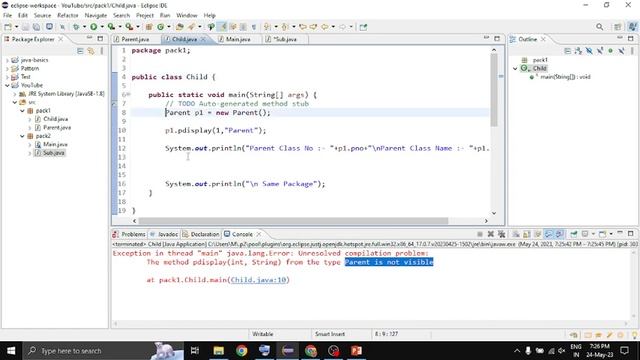Screen dimensions: 640x360
Task: Click the New Java Class icon
Action: coord(160,27)
